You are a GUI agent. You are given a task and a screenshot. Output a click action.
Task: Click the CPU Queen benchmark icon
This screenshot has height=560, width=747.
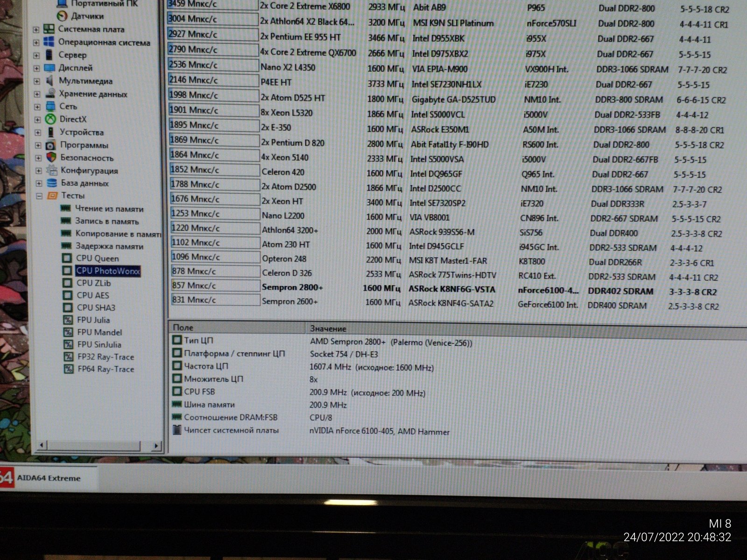[x=67, y=258]
